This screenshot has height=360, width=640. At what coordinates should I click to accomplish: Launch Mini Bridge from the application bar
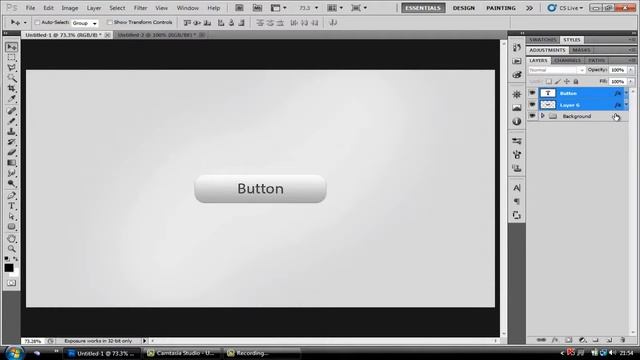(x=257, y=8)
